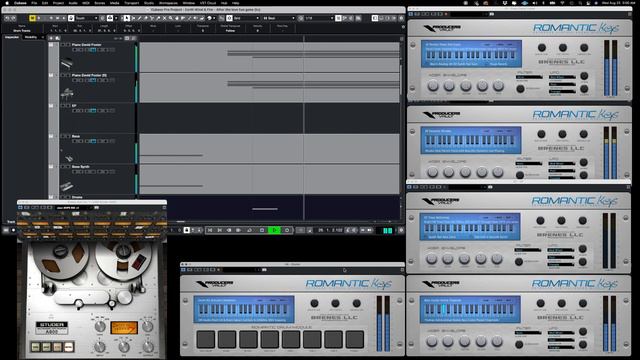Screen dimensions: 640x360
Task: Select the Zoom magnifier tool
Action: pyautogui.click(x=171, y=18)
